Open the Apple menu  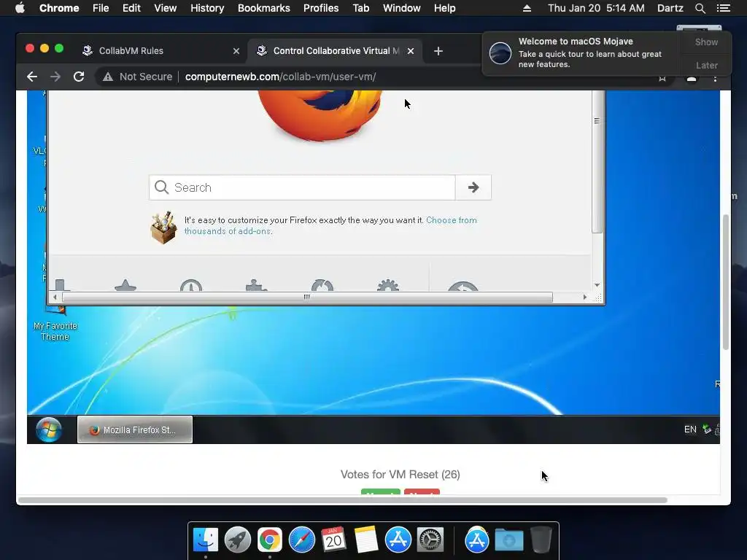coord(20,8)
